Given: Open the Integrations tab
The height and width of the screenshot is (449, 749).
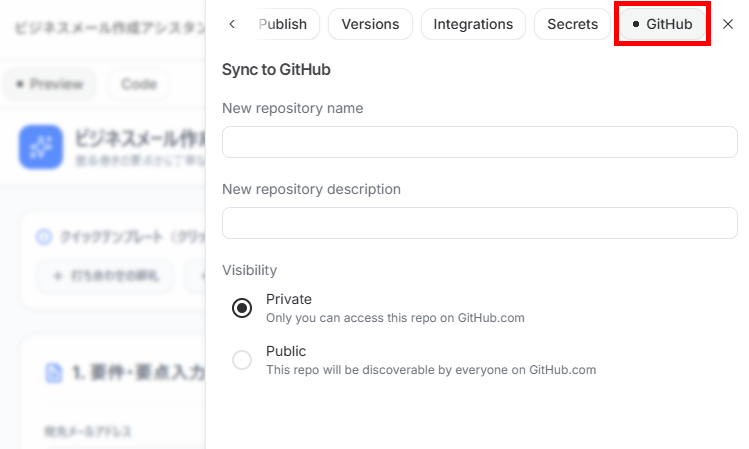Looking at the screenshot, I should pos(473,24).
